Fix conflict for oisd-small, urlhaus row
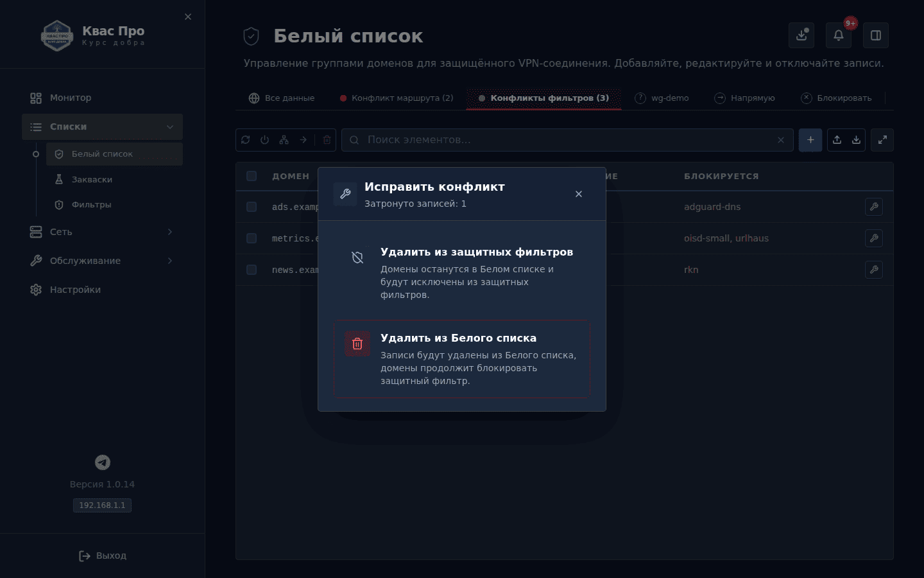Viewport: 924px width, 578px height. [874, 238]
